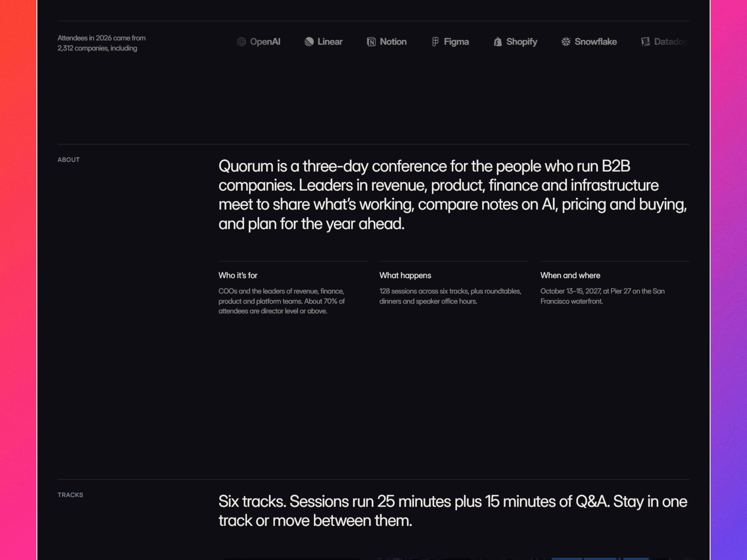Click the 'Quorum is a three-day conference' paragraph

(453, 195)
